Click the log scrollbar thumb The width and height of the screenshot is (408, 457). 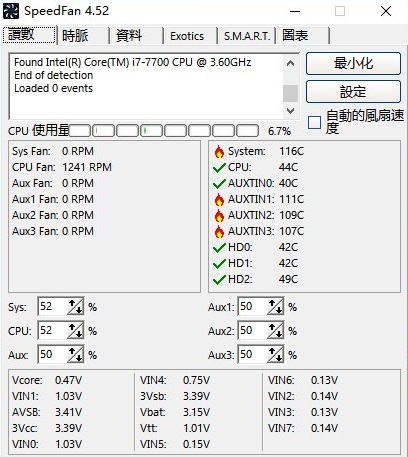click(290, 93)
